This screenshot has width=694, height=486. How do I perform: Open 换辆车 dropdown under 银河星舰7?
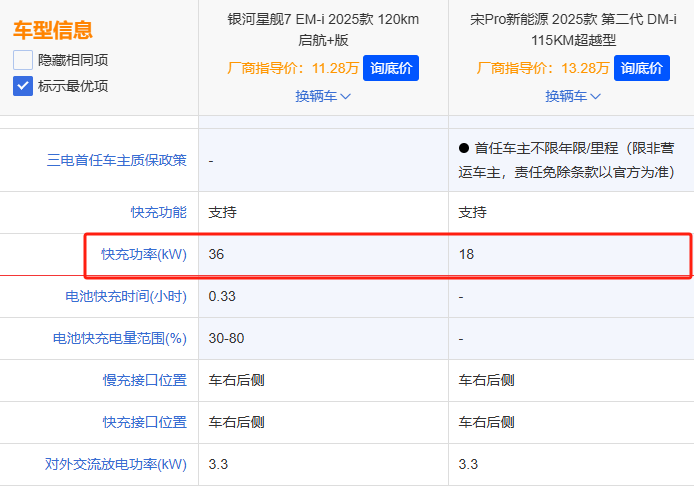(x=323, y=96)
